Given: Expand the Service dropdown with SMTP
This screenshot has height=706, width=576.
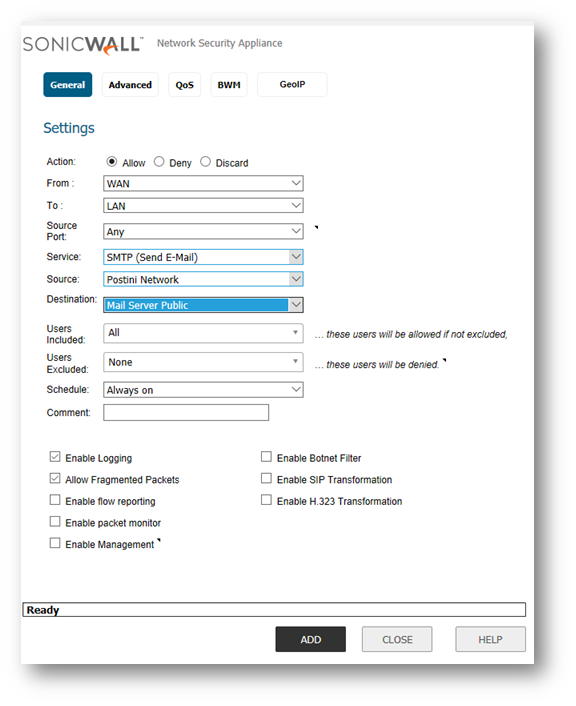Looking at the screenshot, I should click(203, 257).
